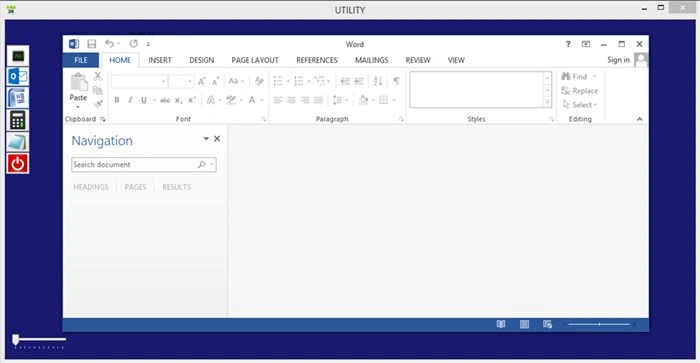Image resolution: width=700 pixels, height=363 pixels.
Task: Toggle Underline formatting
Action: point(144,100)
